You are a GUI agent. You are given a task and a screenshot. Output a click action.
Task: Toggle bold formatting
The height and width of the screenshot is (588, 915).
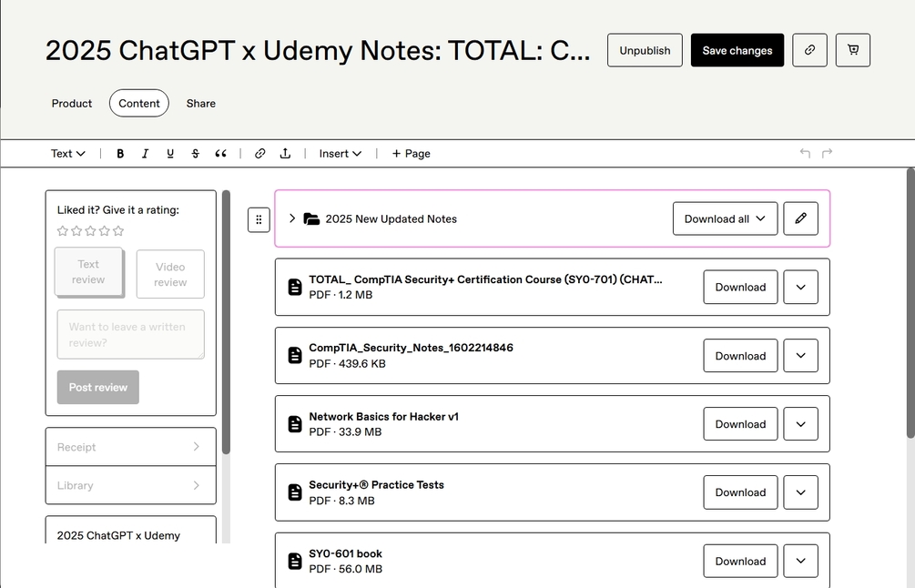coord(120,154)
